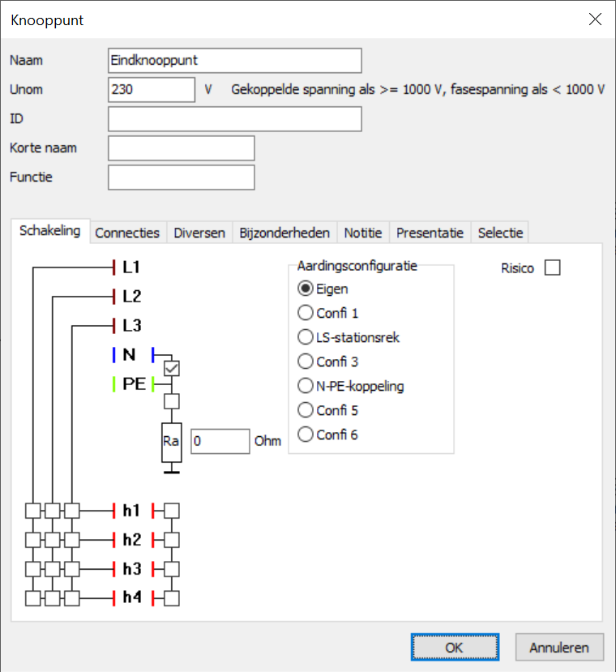
Task: Select the Eigen earthing configuration
Action: coord(306,289)
